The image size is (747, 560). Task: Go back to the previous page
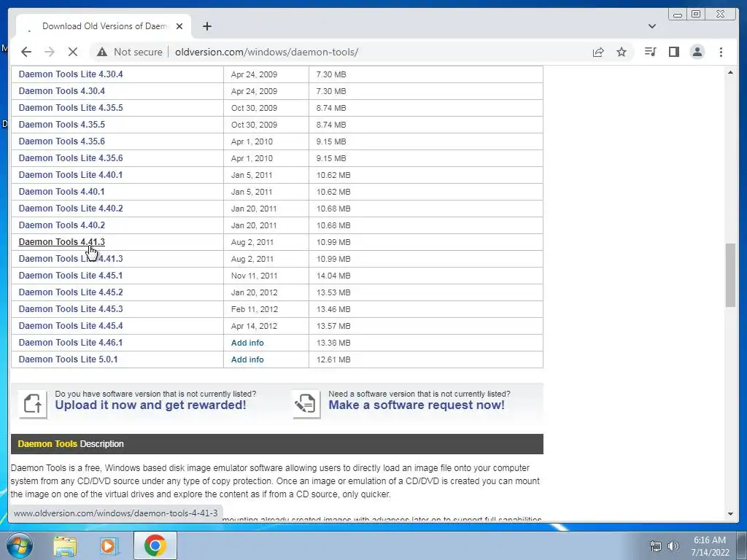[x=26, y=52]
